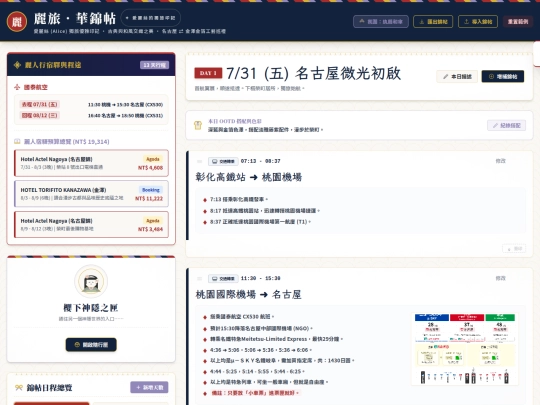Click the round red 麗 logo in the header
540x405 pixels.
pos(17,22)
